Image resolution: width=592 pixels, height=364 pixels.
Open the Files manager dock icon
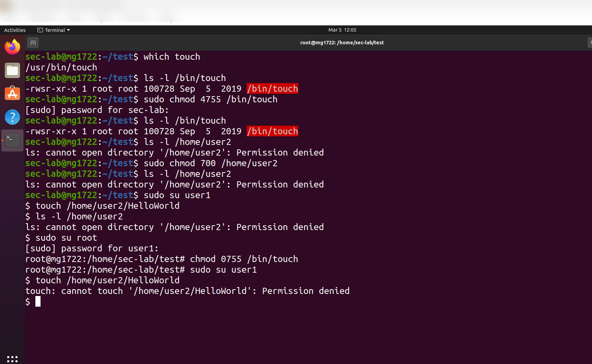pyautogui.click(x=12, y=70)
